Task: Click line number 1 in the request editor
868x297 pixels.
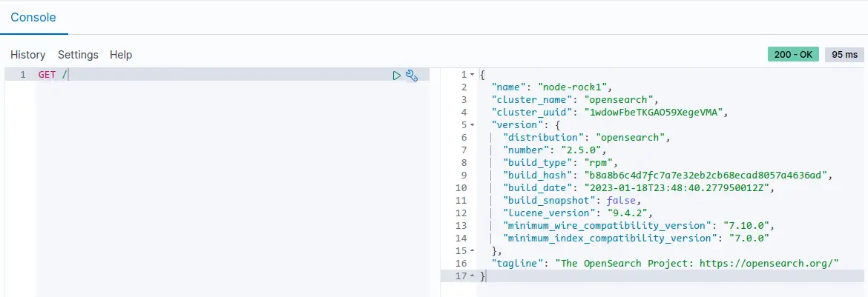Action: click(22, 75)
